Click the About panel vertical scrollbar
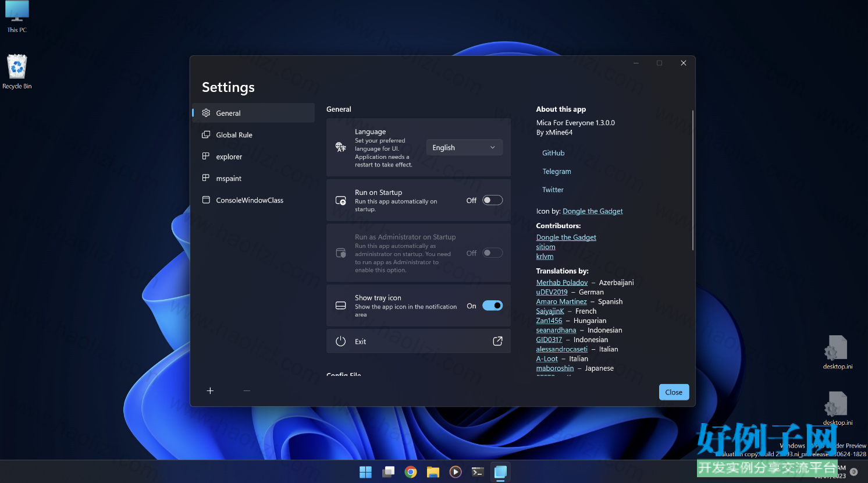 (x=692, y=180)
